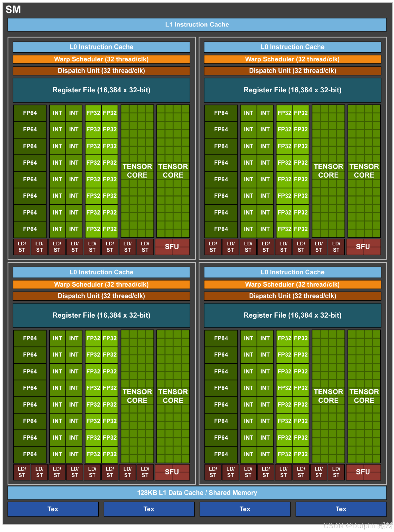This screenshot has width=394, height=532.
Task: Click the bottom-left quadrant's Dispatch Unit bar
Action: tap(101, 296)
